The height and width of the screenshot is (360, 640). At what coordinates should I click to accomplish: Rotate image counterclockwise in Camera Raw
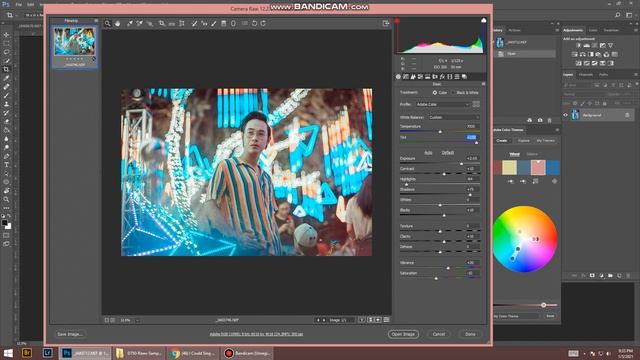[254, 24]
